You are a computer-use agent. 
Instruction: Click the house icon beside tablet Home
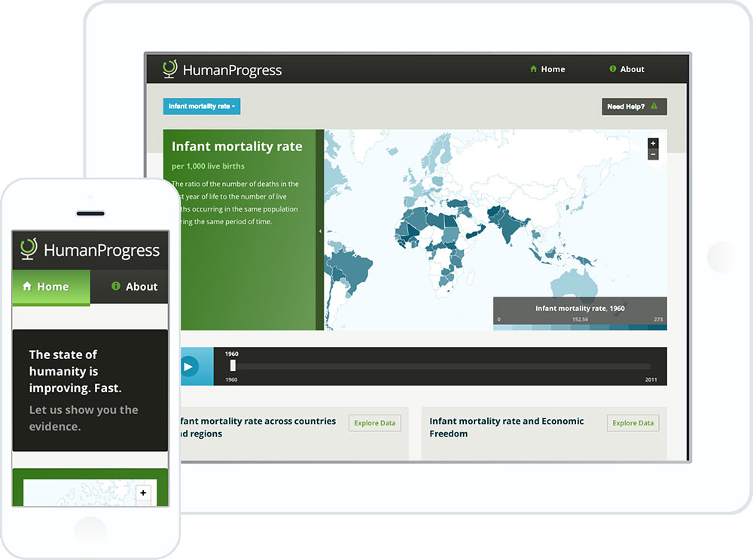[533, 69]
